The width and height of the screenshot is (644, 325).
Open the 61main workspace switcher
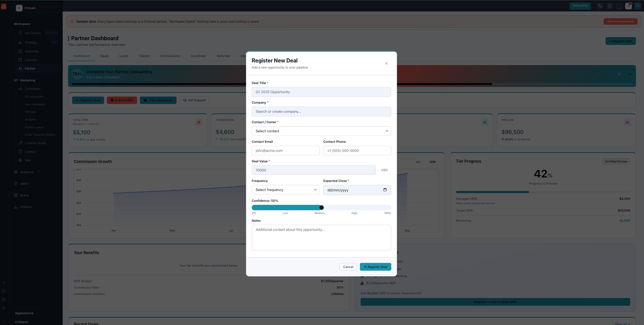coord(36,8)
